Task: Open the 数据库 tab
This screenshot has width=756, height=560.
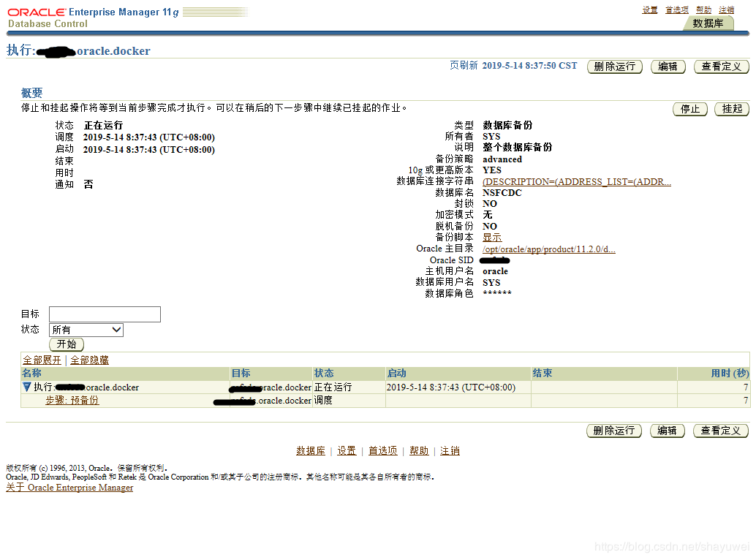Action: [708, 23]
